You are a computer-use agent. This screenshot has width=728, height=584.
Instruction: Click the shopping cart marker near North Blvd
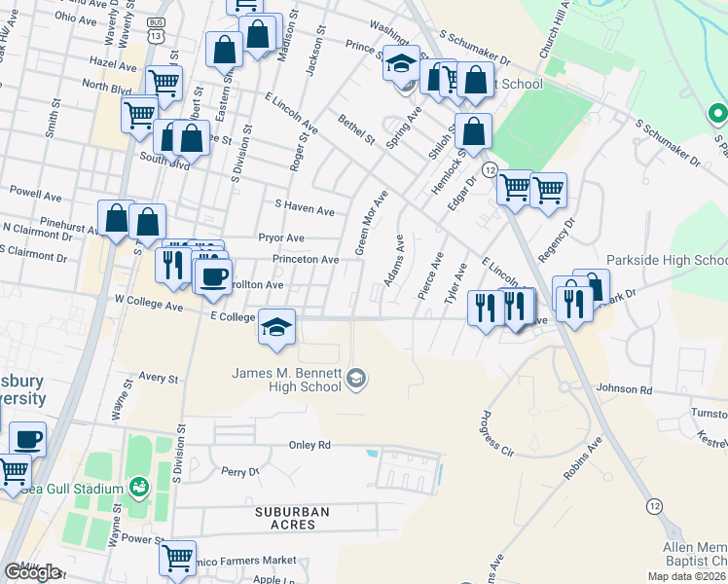pos(139,118)
